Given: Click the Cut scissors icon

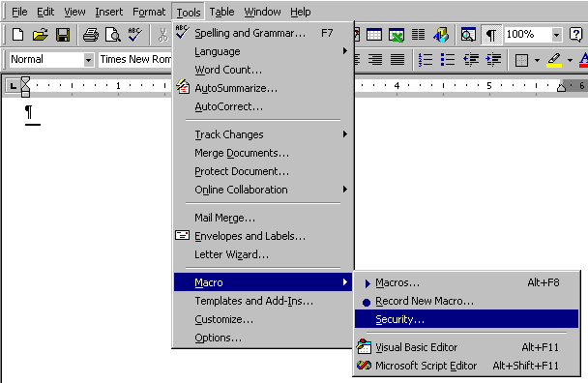Looking at the screenshot, I should [162, 35].
